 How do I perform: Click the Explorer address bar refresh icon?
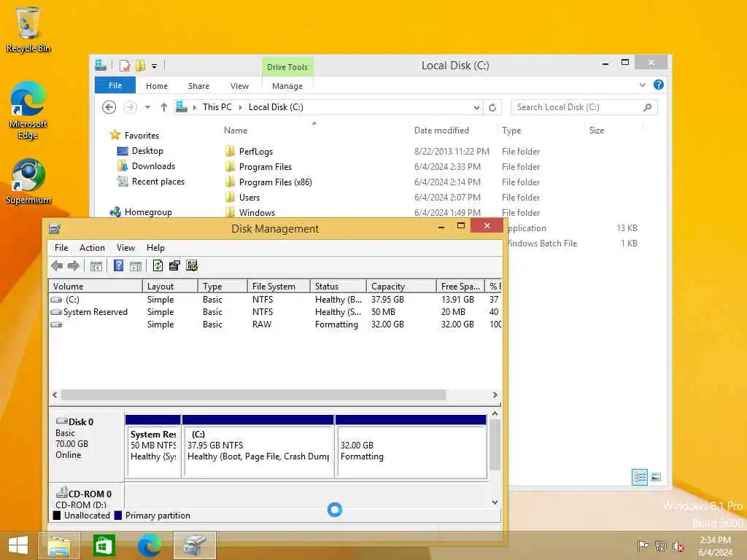tap(492, 108)
